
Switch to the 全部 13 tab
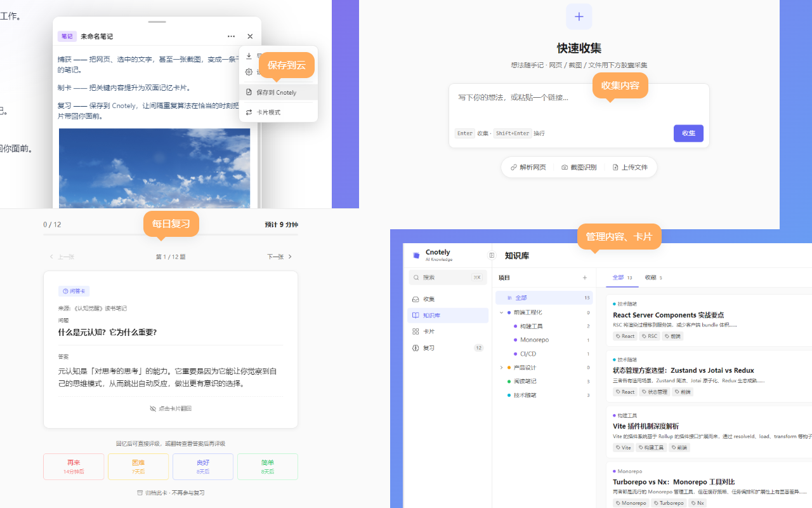pyautogui.click(x=622, y=277)
